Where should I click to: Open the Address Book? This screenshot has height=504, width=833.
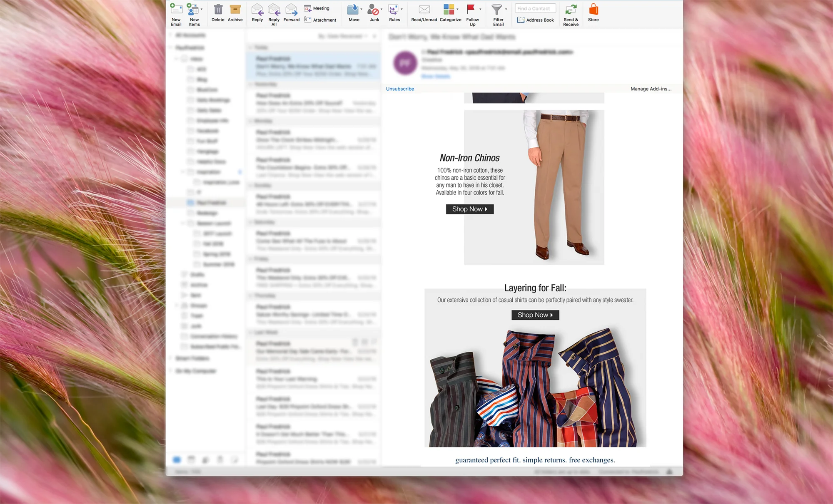536,20
